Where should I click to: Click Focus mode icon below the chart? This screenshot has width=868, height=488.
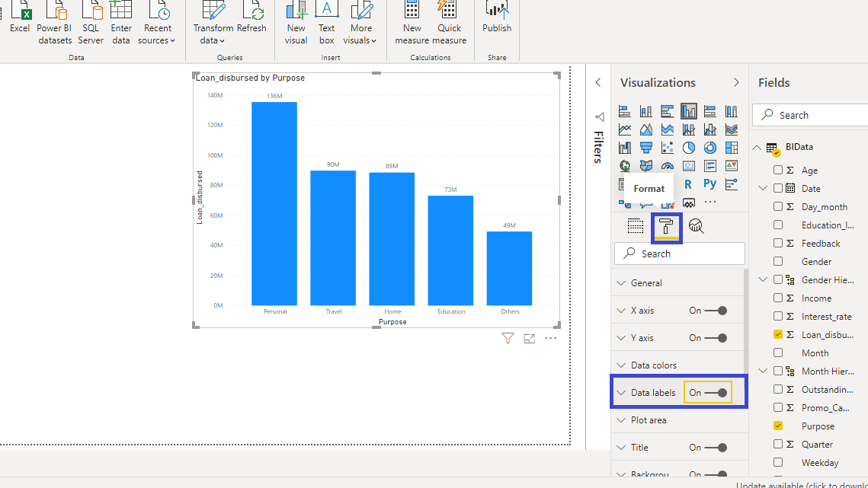tap(530, 339)
